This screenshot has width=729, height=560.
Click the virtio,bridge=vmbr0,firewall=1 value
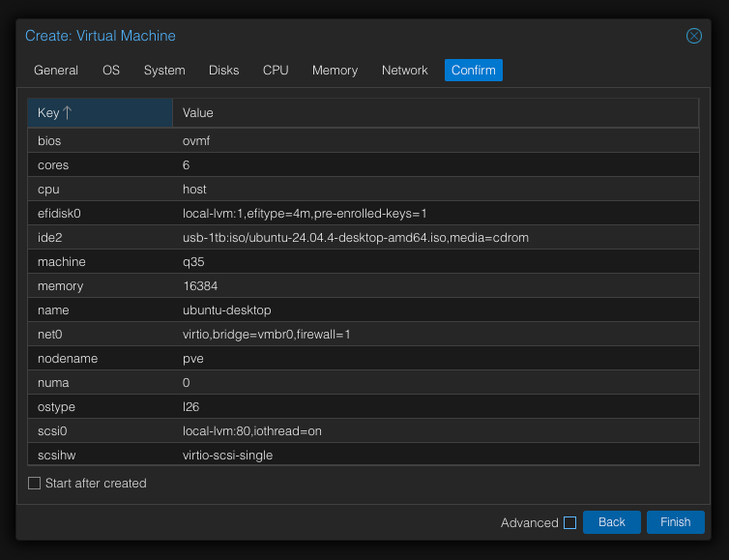click(436, 335)
